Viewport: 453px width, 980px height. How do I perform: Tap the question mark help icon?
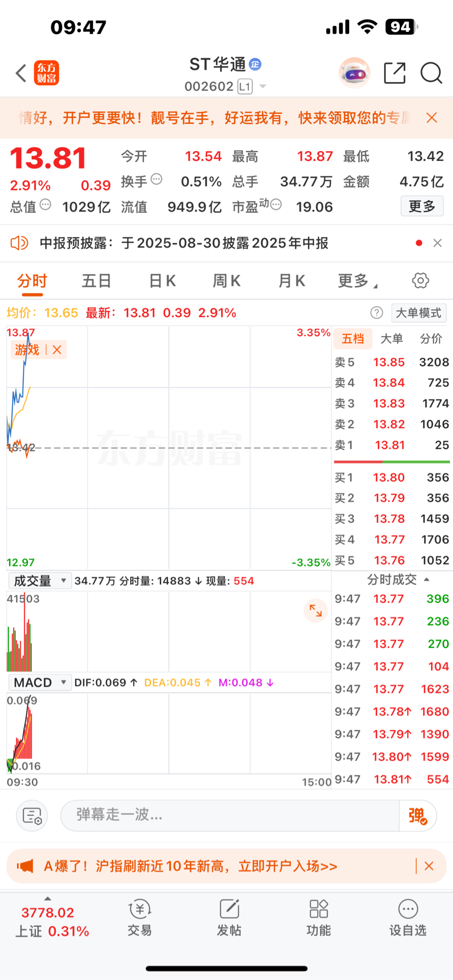click(376, 313)
